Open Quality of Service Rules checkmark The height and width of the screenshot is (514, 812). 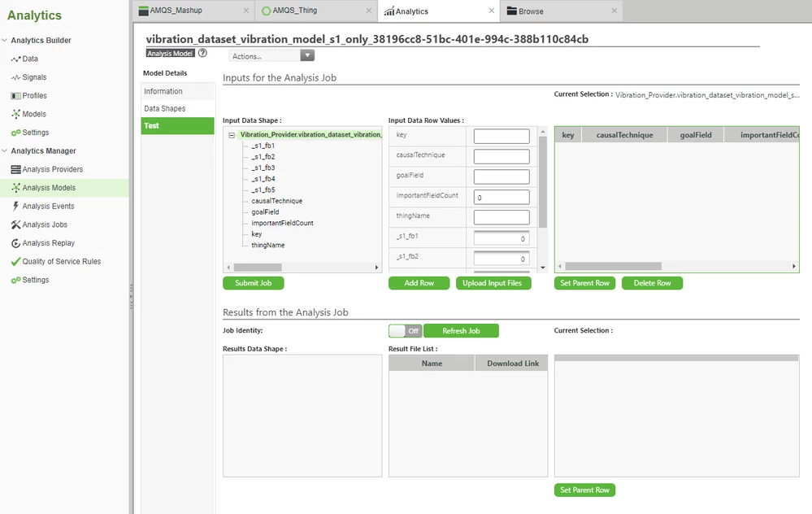click(x=15, y=262)
